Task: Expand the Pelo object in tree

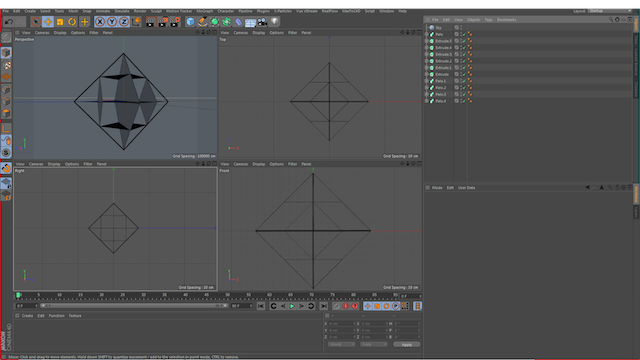Action: pos(427,34)
